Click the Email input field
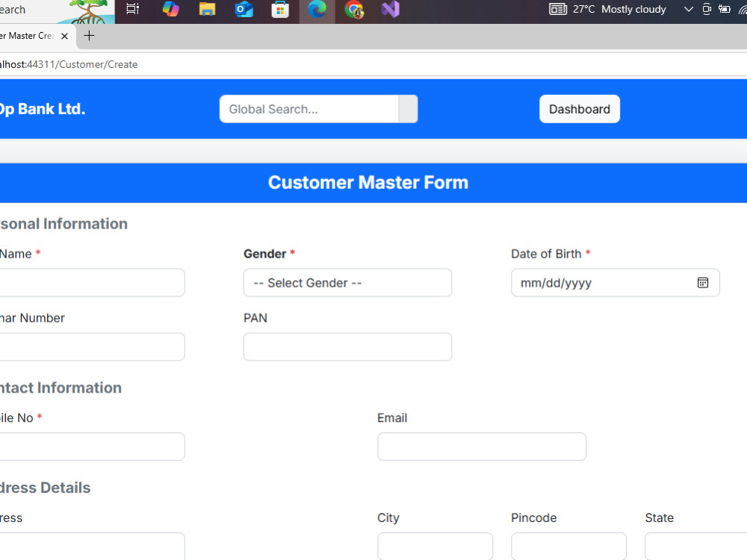 tap(482, 447)
